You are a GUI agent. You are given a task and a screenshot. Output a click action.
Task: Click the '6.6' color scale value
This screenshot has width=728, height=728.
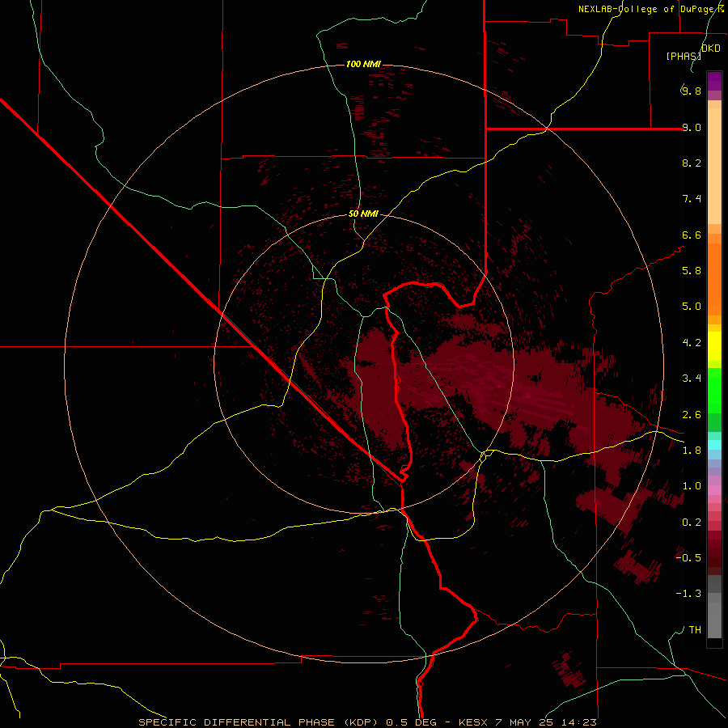(691, 235)
